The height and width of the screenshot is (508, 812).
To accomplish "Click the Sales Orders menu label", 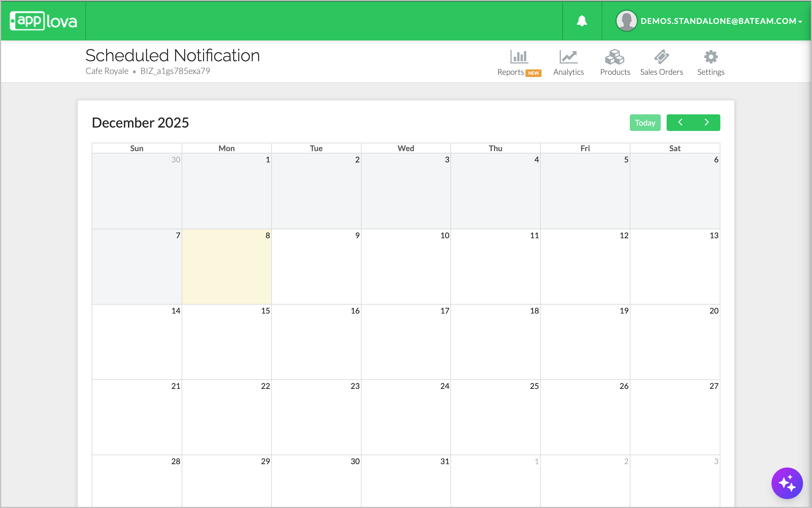I will (x=661, y=72).
